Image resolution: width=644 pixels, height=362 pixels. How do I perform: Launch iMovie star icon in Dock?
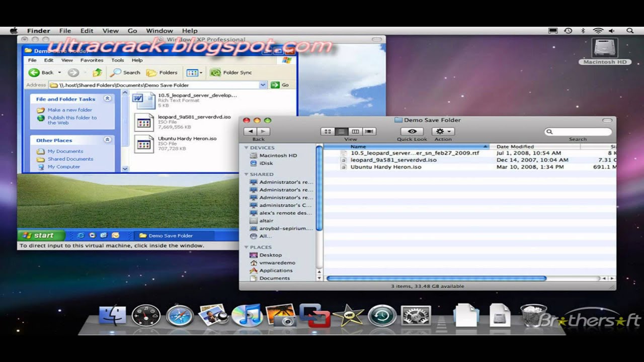coord(348,316)
